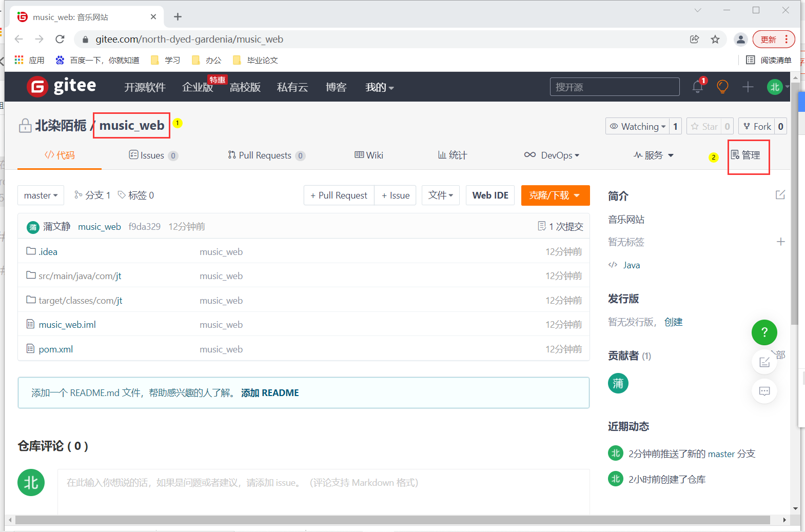
Task: Open 企业版 in the top navigation
Action: click(x=198, y=87)
